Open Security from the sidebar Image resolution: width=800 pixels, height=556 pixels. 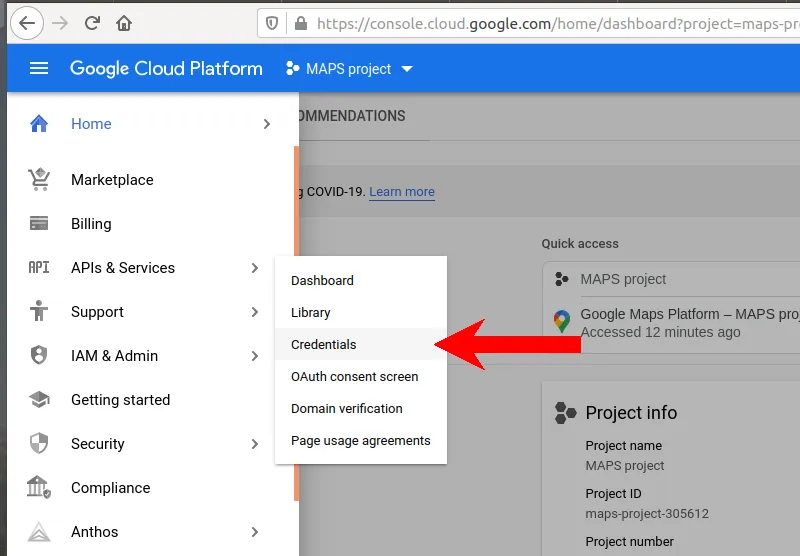pos(98,444)
